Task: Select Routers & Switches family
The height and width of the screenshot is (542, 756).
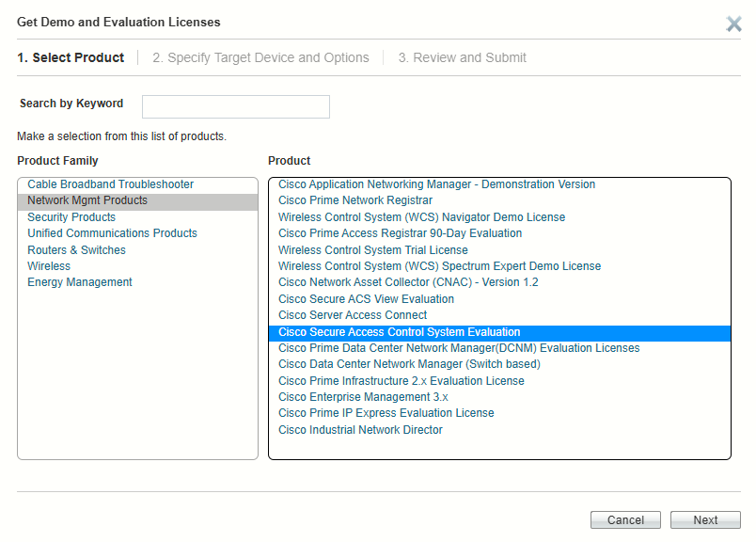Action: tap(138, 250)
